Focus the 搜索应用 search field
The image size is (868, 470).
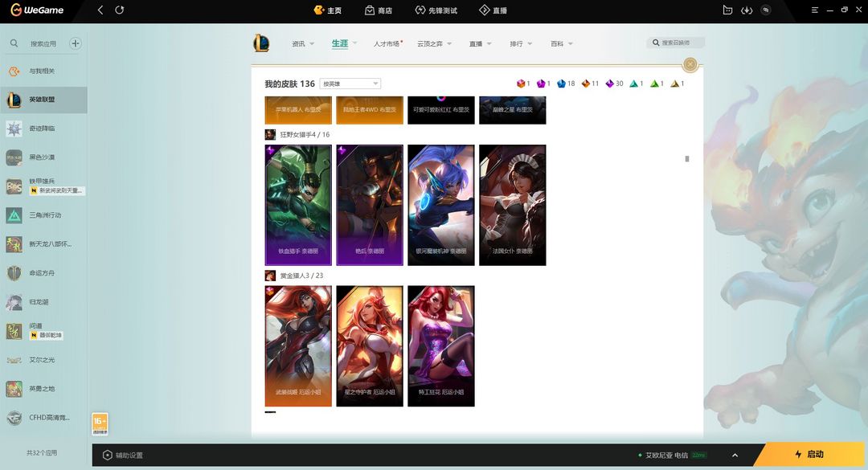tap(43, 43)
